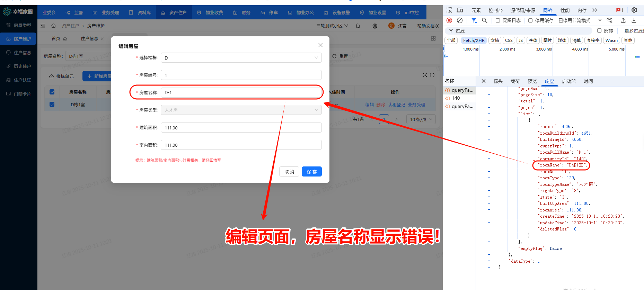This screenshot has height=290, width=644.
Task: Switch to the 预览 tab
Action: click(532, 81)
